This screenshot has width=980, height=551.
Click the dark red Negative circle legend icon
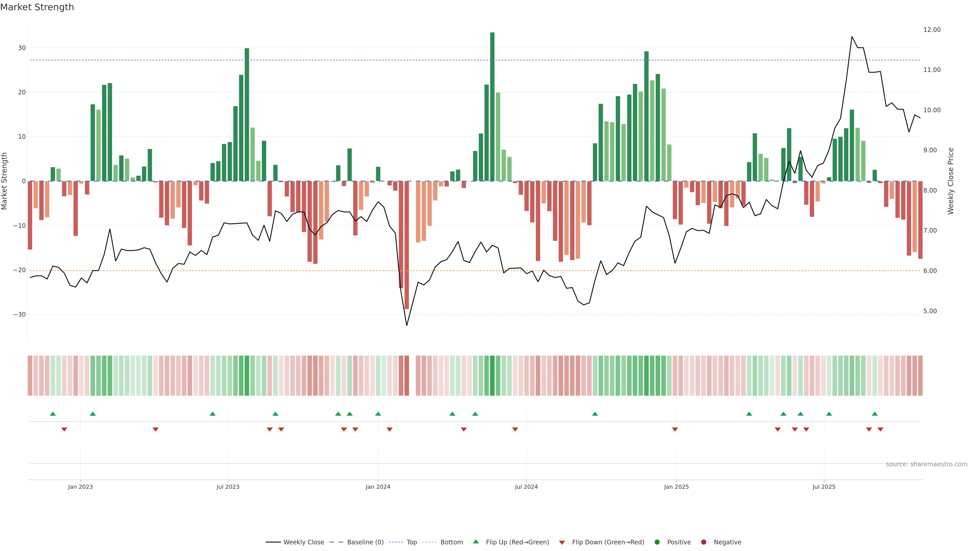tap(703, 542)
